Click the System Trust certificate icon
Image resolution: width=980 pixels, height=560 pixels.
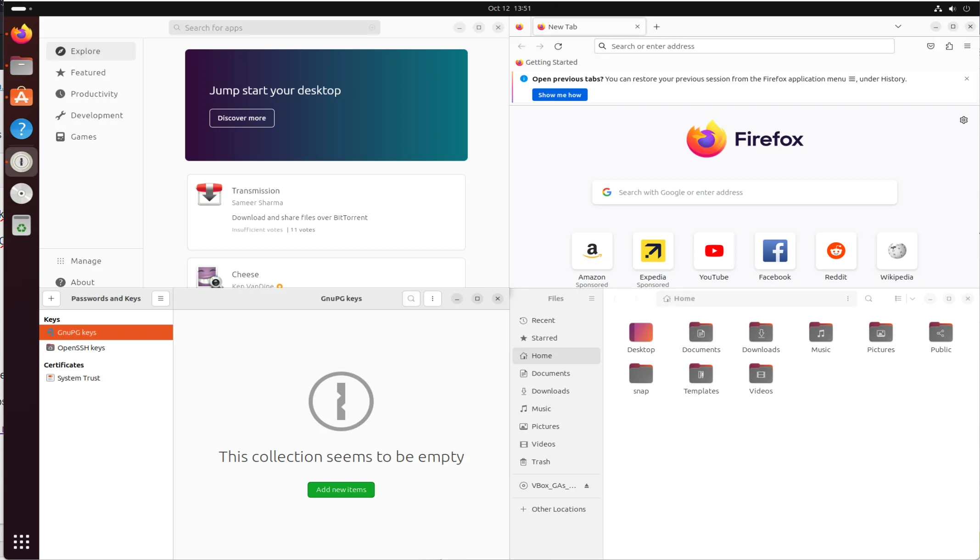(50, 378)
